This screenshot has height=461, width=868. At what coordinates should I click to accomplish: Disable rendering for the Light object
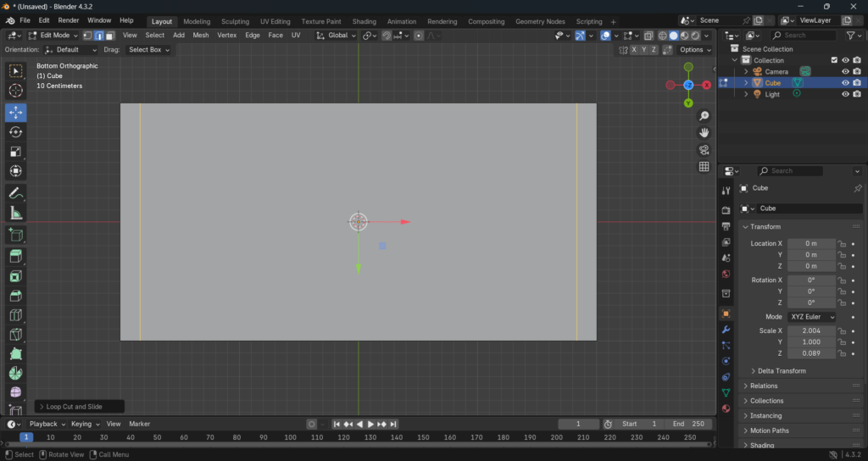point(857,94)
